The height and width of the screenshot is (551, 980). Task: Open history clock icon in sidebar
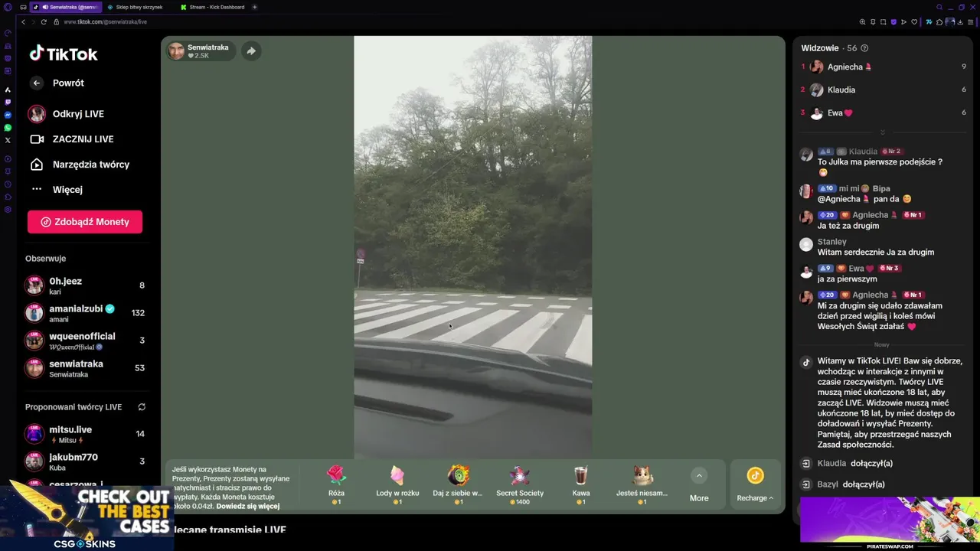pos(8,184)
